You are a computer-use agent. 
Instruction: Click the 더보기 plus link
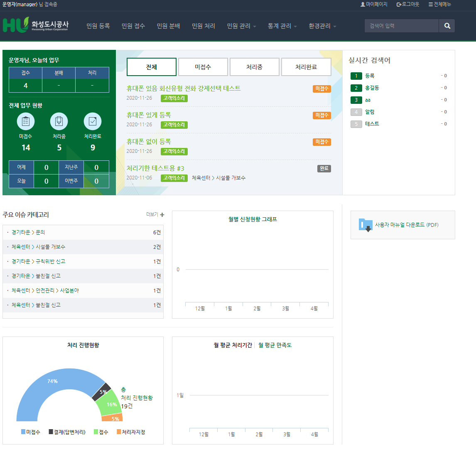[155, 215]
